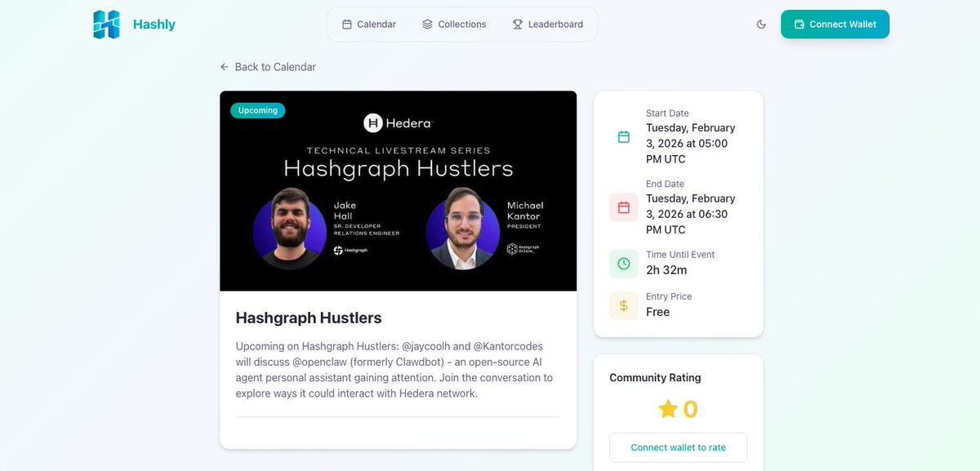The height and width of the screenshot is (471, 980).
Task: Click the 'Start Date' label
Action: tap(667, 113)
